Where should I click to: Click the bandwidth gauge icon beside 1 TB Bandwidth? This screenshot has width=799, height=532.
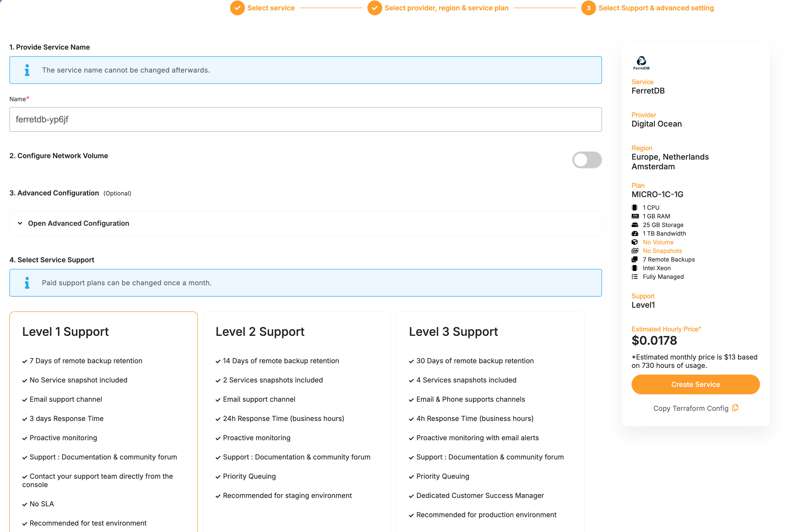635,233
